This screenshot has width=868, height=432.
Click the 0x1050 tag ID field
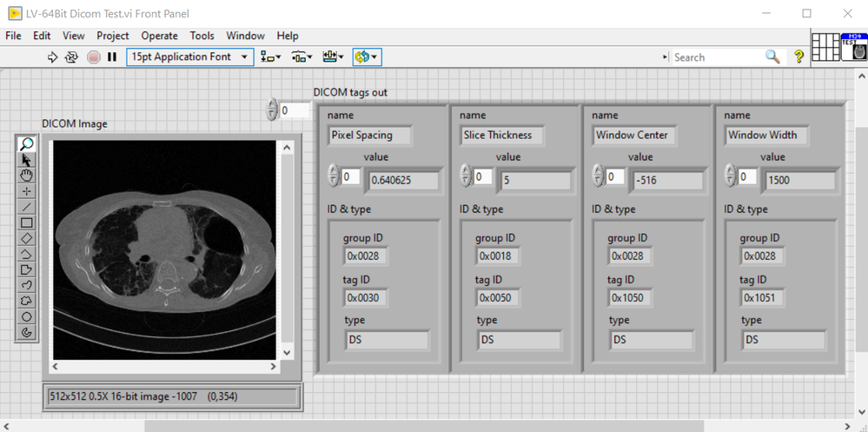click(628, 298)
